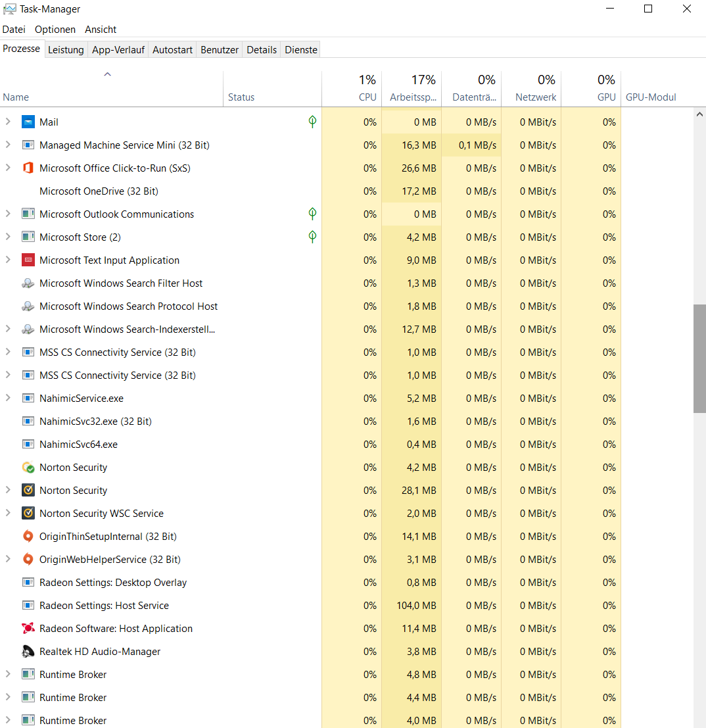Click the Task-Manager title bar icon
706x728 pixels.
(10, 9)
